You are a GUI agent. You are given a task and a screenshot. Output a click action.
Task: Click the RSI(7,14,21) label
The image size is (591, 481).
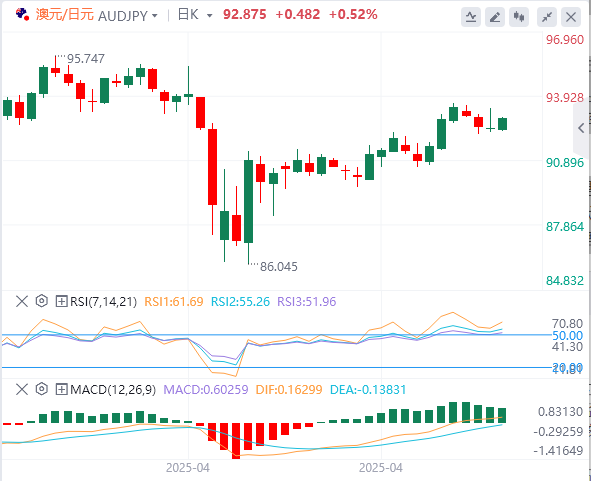(x=103, y=302)
